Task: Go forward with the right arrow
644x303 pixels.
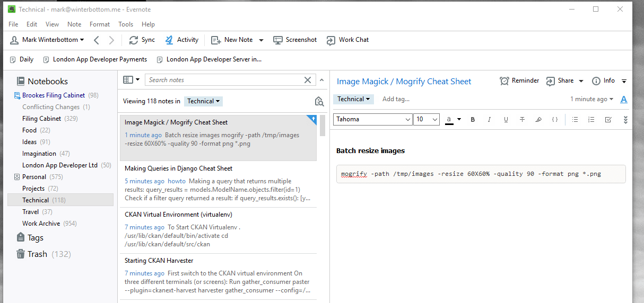Action: (111, 40)
